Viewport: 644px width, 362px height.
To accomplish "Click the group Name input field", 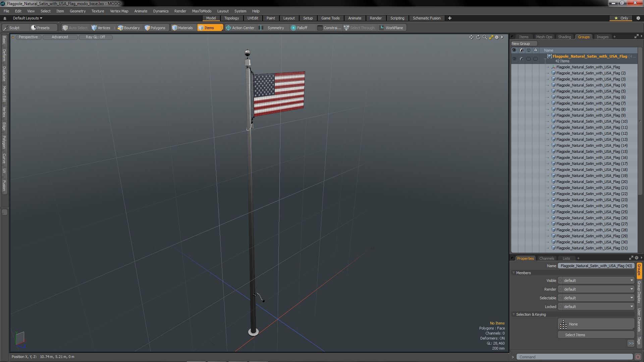I will pyautogui.click(x=596, y=266).
